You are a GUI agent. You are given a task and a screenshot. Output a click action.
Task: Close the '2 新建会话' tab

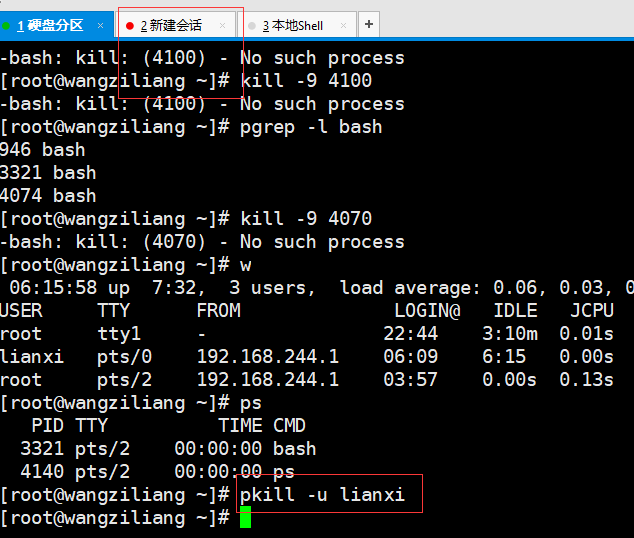[222, 25]
